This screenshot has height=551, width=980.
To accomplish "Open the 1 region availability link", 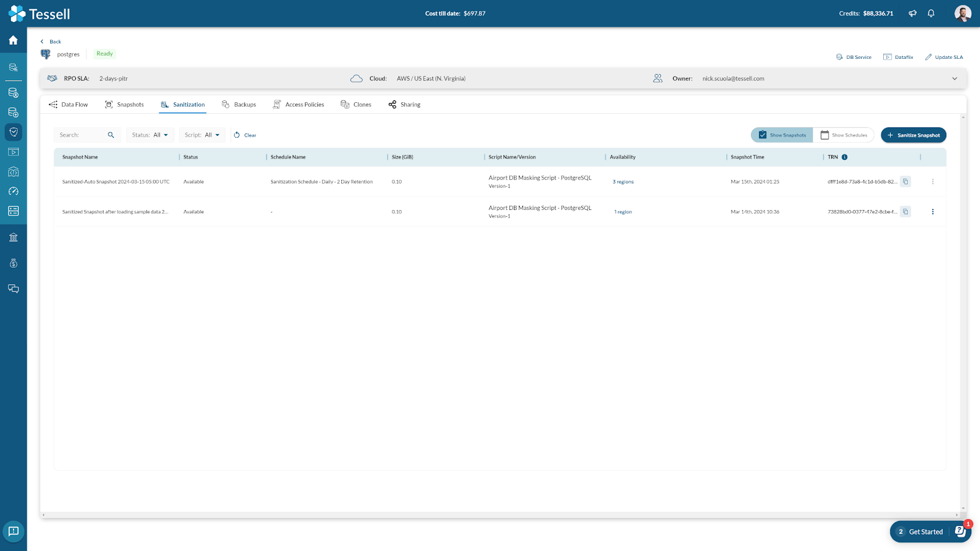I will coord(623,212).
